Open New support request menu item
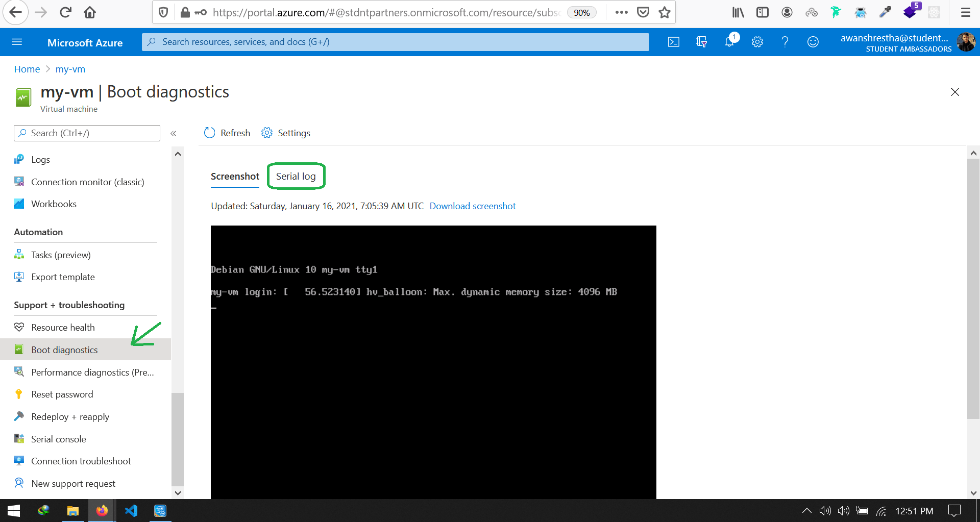 click(x=85, y=484)
